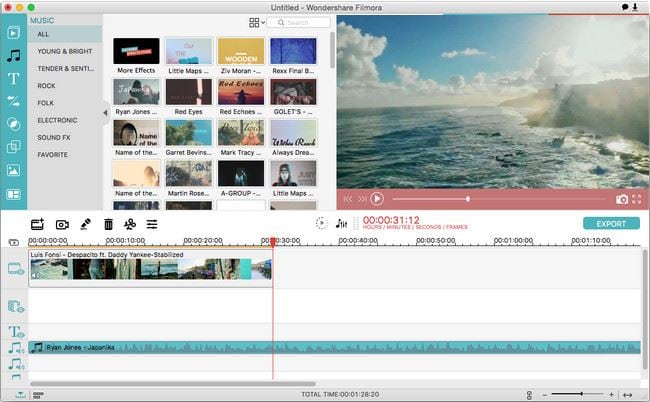The height and width of the screenshot is (402, 650).
Task: Step forward with the fast-forward button
Action: tap(362, 199)
